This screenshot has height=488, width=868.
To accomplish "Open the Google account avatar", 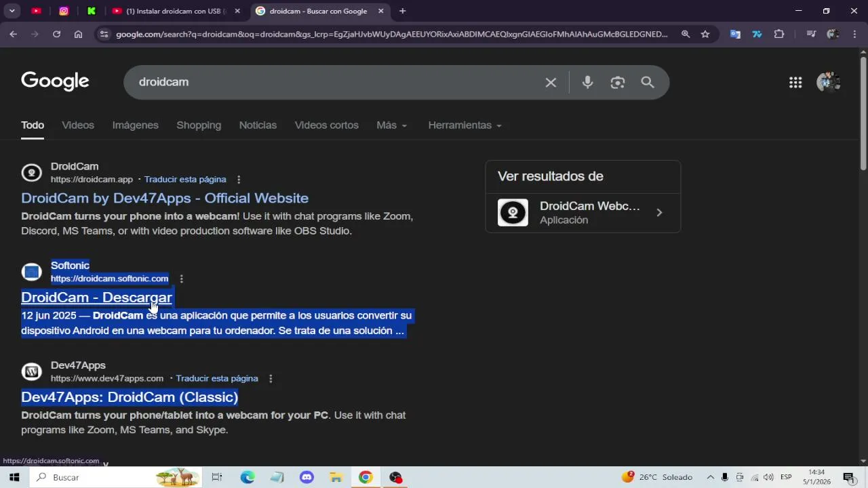I will 829,82.
